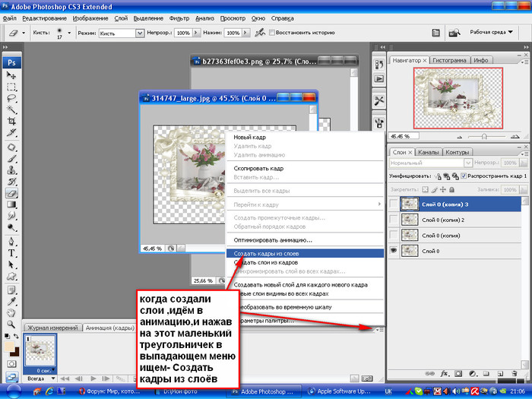Open the tool preset picker arrow

click(x=24, y=33)
